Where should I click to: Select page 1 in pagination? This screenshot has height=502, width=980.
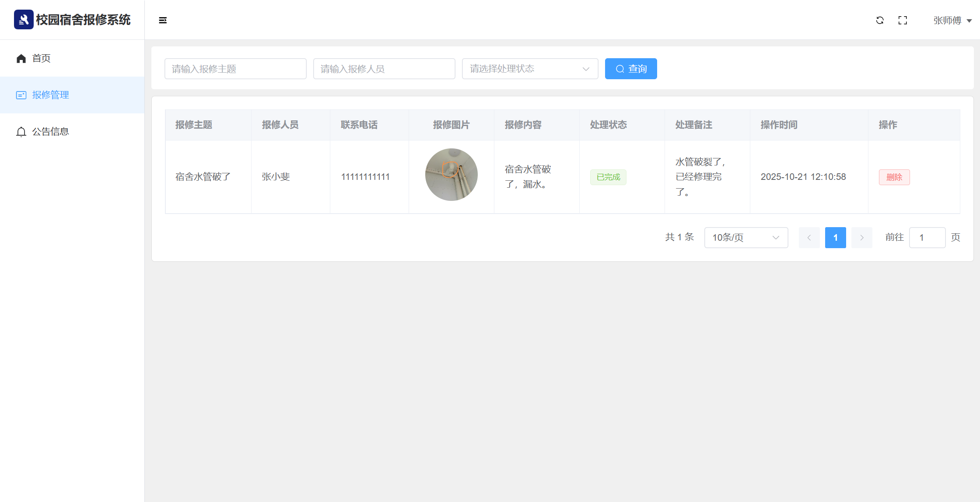pos(835,237)
